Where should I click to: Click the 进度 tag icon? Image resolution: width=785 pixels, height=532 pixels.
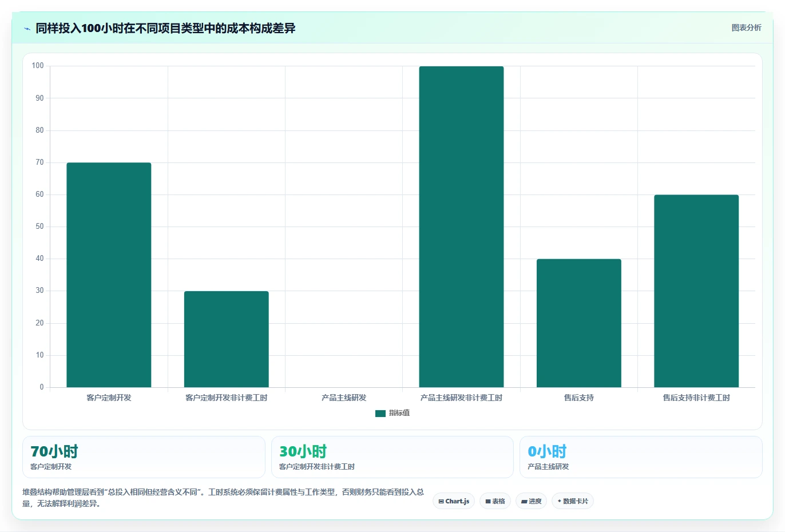point(524,501)
